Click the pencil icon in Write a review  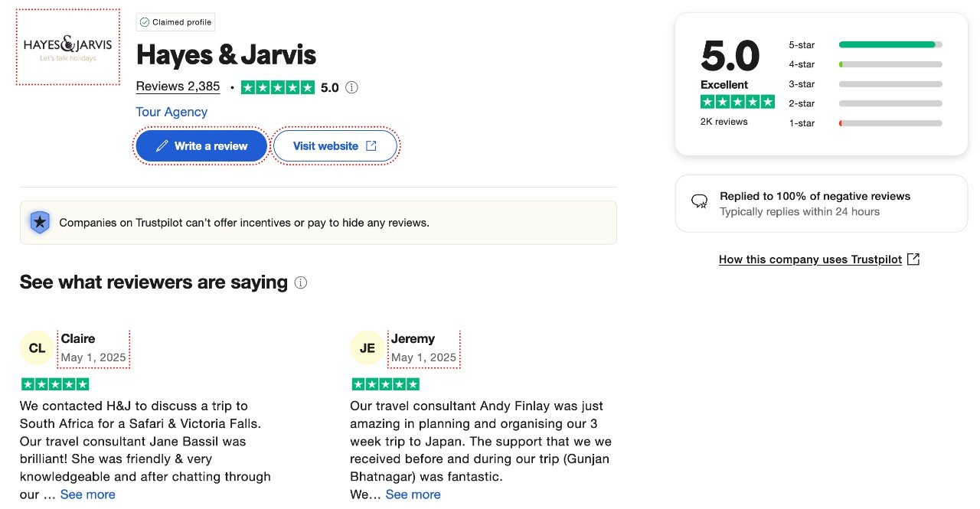point(162,146)
